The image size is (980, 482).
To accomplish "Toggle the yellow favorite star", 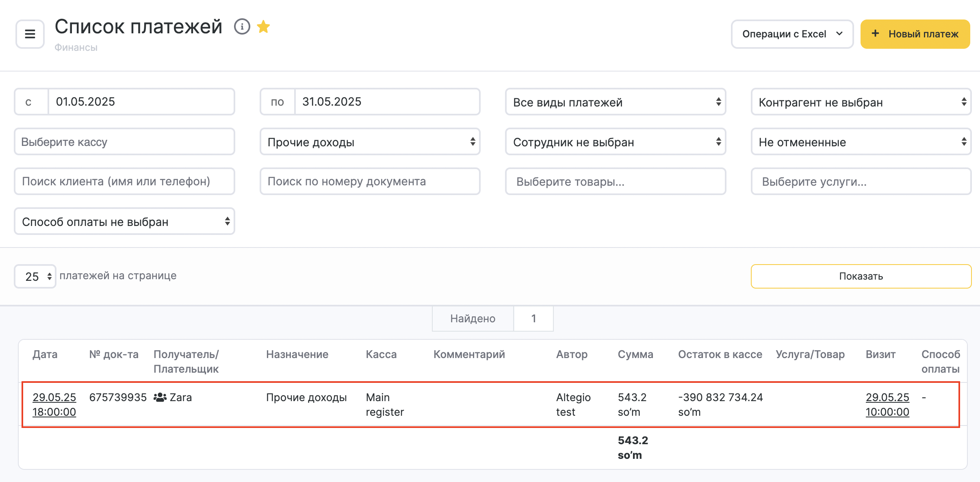I will [264, 27].
